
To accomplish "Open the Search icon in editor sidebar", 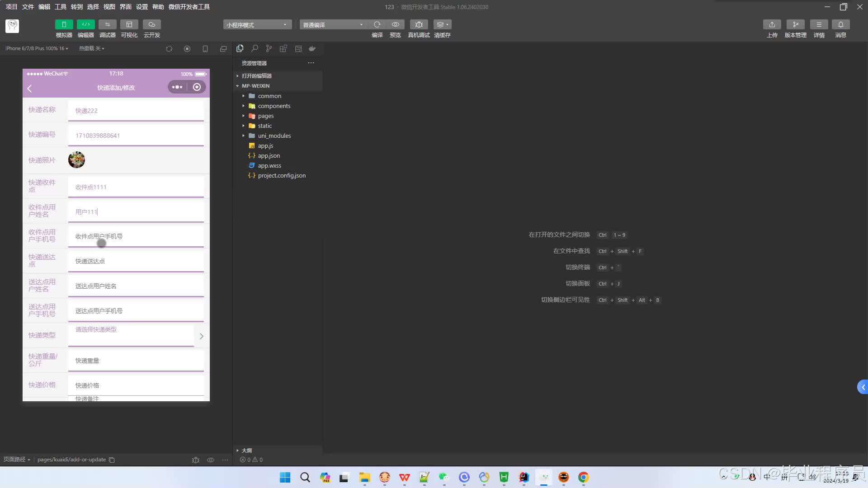I will 255,48.
